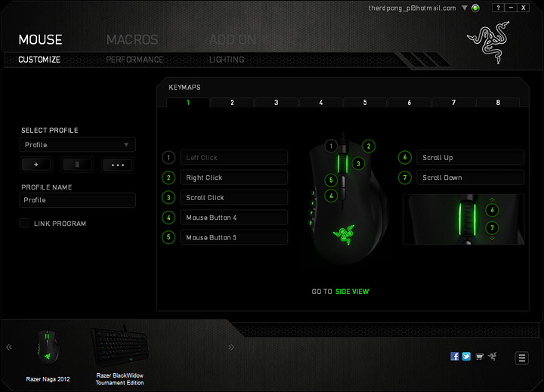Click the green online status indicator

point(476,8)
